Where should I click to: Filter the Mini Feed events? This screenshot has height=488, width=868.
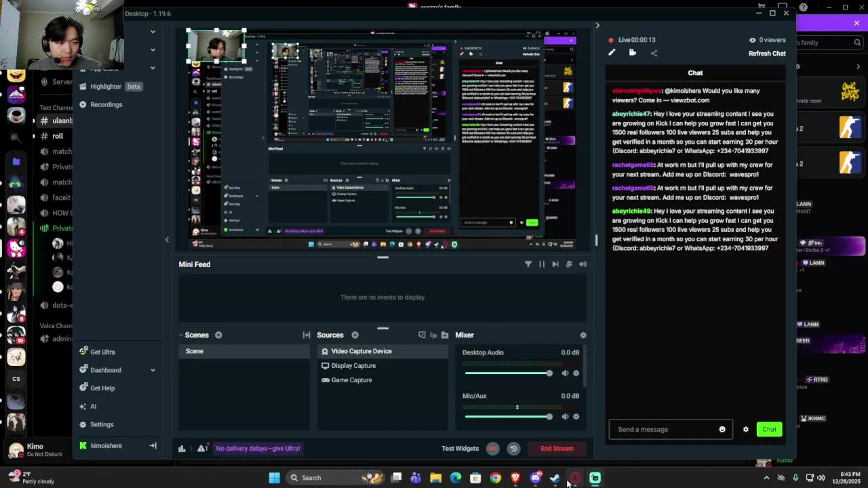pyautogui.click(x=528, y=264)
